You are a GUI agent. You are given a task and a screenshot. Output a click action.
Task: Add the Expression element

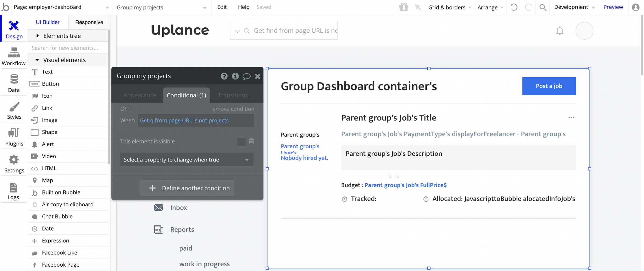coord(68,241)
